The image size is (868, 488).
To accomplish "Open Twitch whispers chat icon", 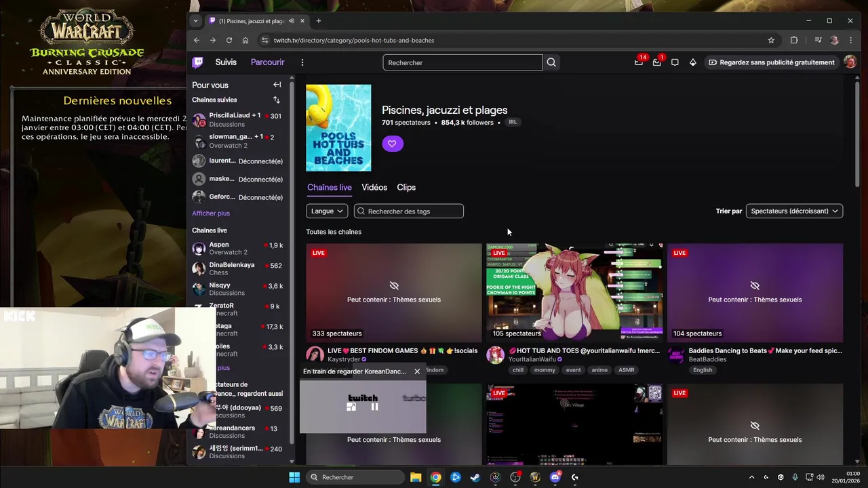I will (675, 62).
